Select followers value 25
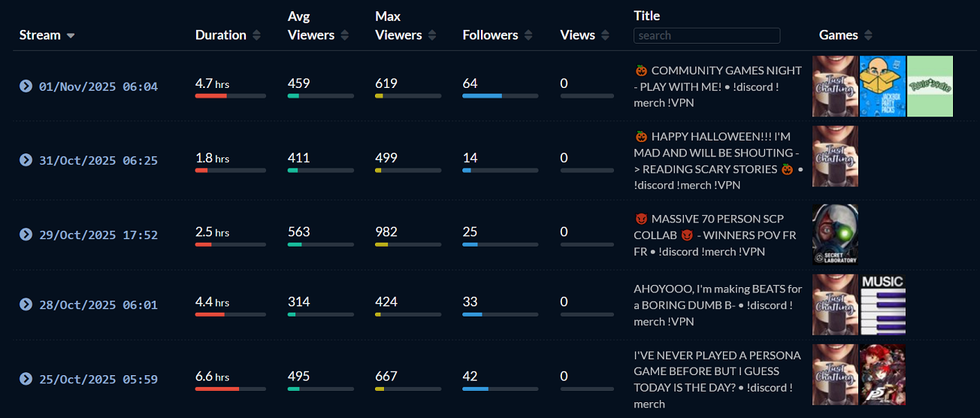This screenshot has height=418, width=980. [470, 232]
